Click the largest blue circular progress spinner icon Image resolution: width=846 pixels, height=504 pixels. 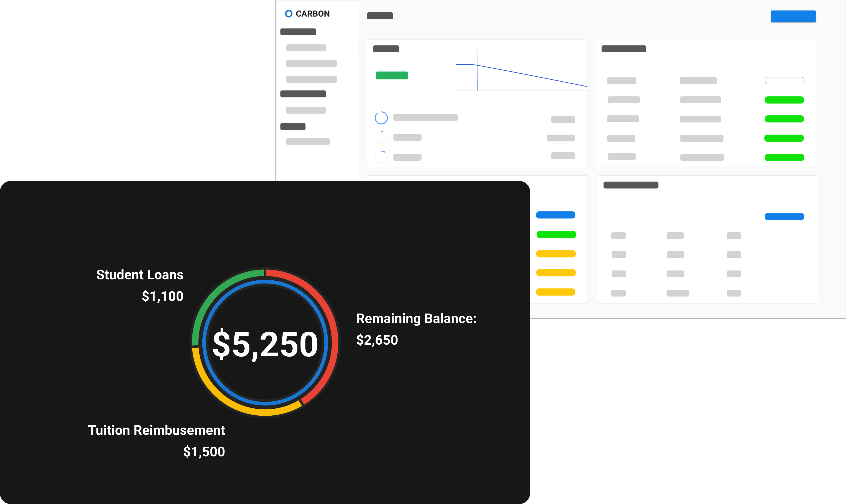(x=381, y=118)
